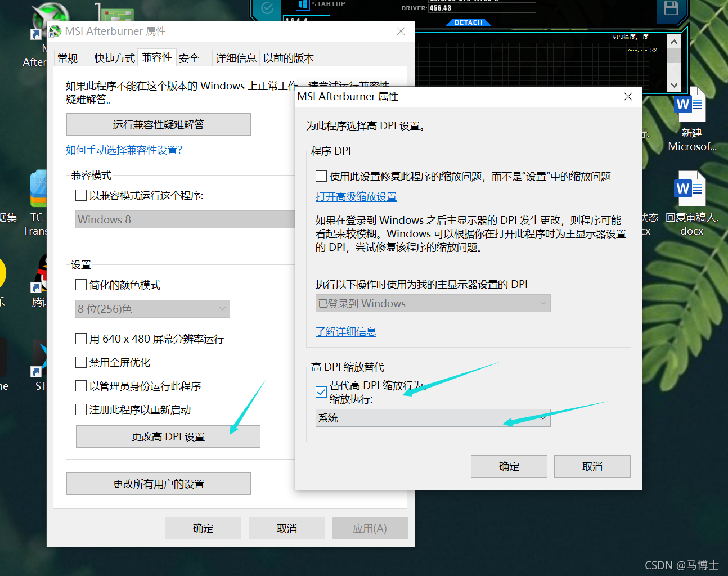Click the Afterburner graph scrollbar thumb
Screen dimensions: 728x576
[x=674, y=56]
